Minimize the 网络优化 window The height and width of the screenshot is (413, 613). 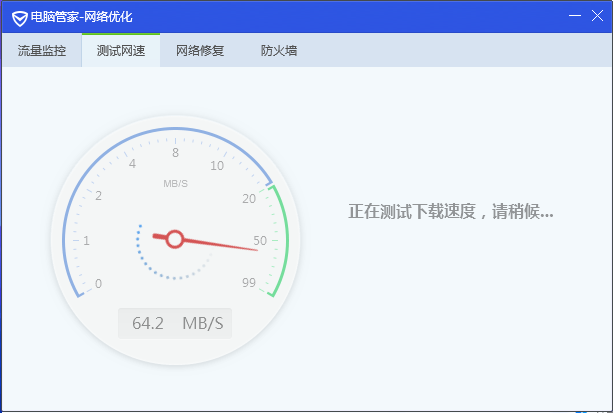tap(575, 16)
